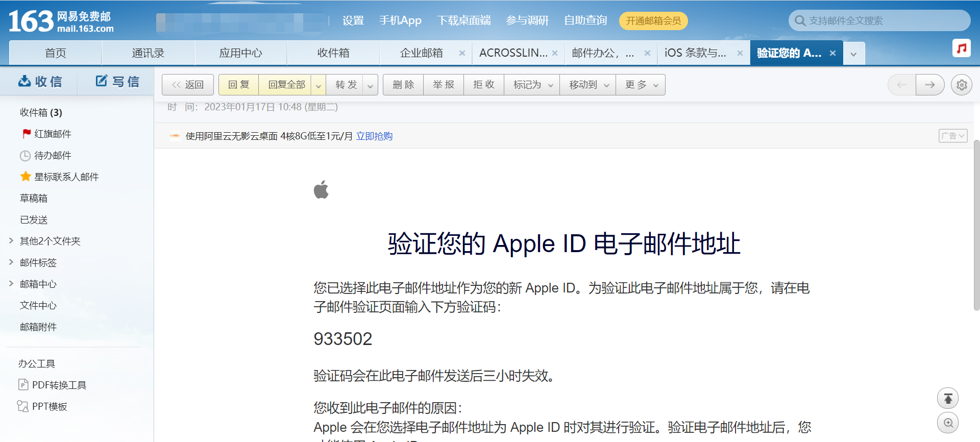Screen dimensions: 980x442
Task: Open 手机App link
Action: tap(400, 20)
